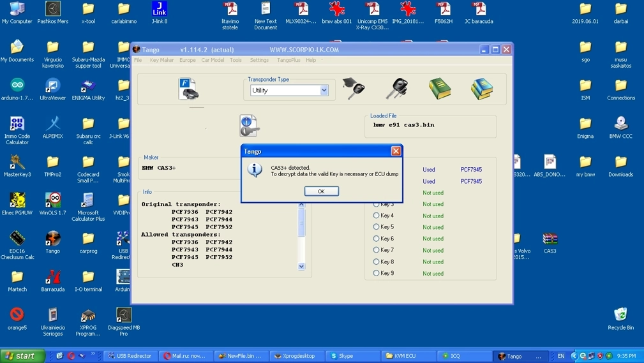This screenshot has width=644, height=363.
Task: Open the TangoPlus menu
Action: [288, 60]
